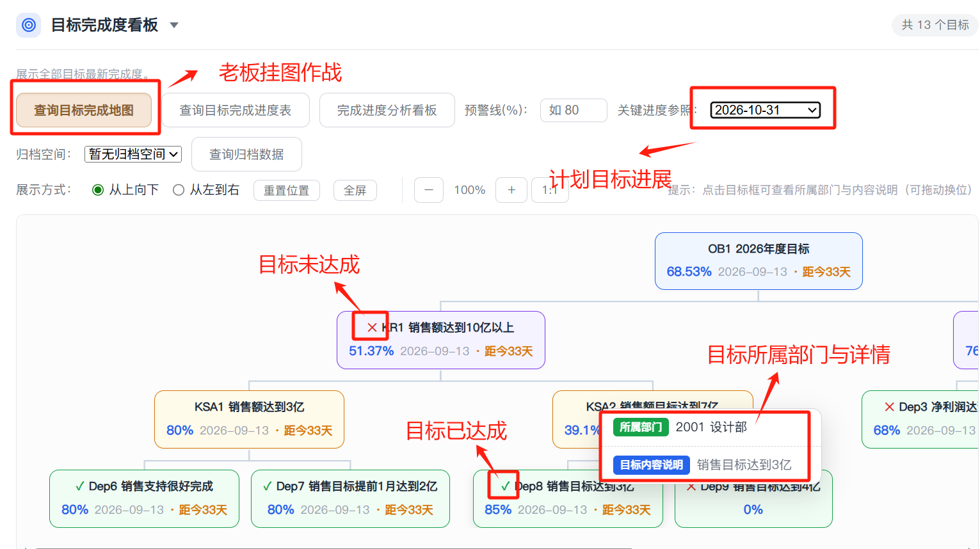The image size is (980, 549).
Task: Select the Dep7 销售目标提前1月达到2亿 node
Action: (350, 499)
